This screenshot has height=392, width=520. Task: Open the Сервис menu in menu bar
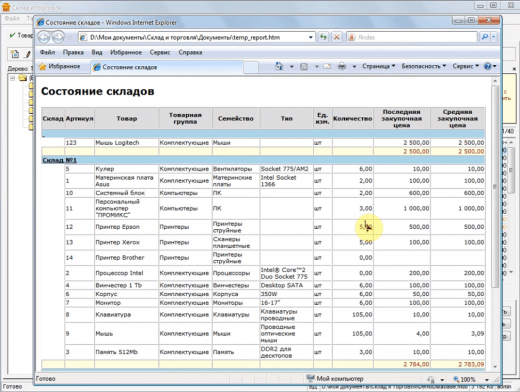click(160, 52)
